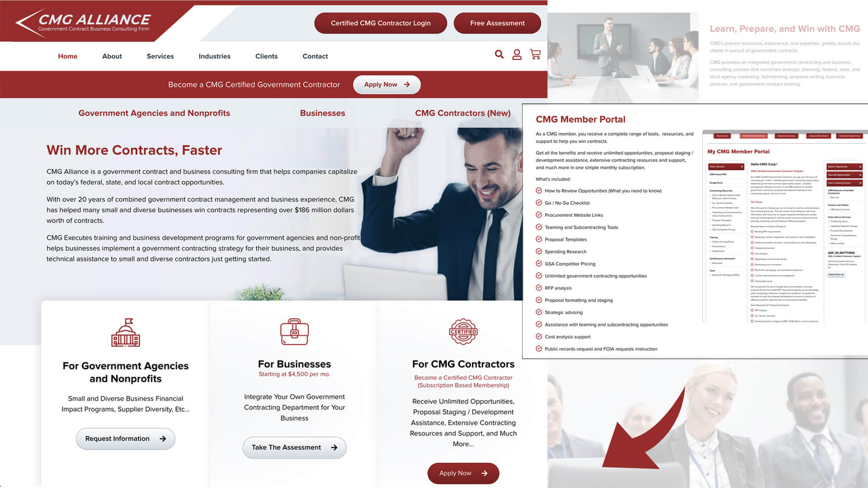Screen dimensions: 868x488
Task: Click the search magnifier icon in the navbar
Action: point(500,55)
